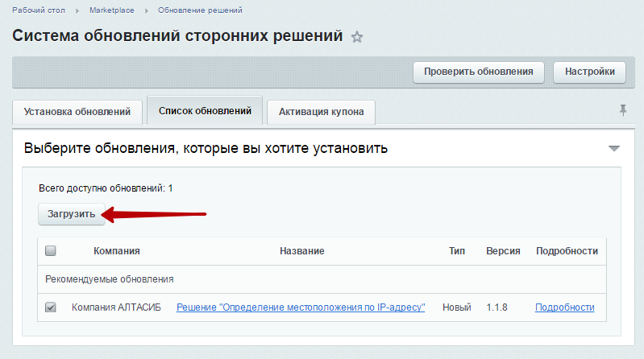Screen dimensions: 644x359
Task: Collapse the update selection section triangle
Action: click(x=614, y=148)
